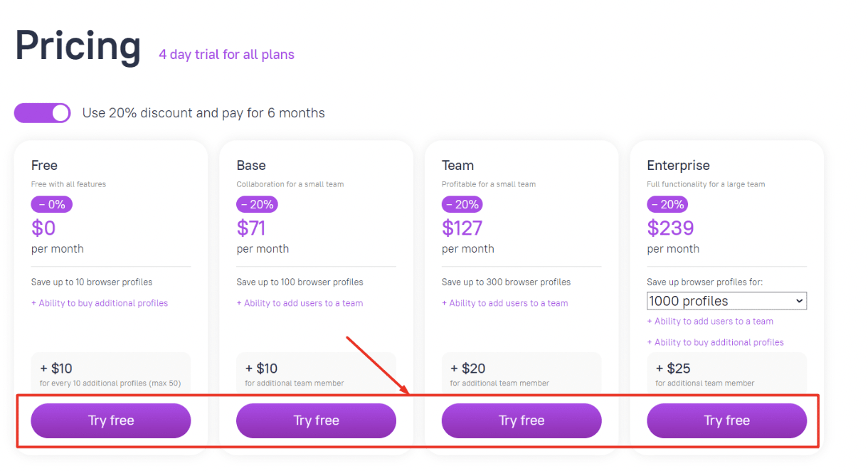Open Base plan's add users to a team link
This screenshot has width=868, height=471.
[x=300, y=303]
